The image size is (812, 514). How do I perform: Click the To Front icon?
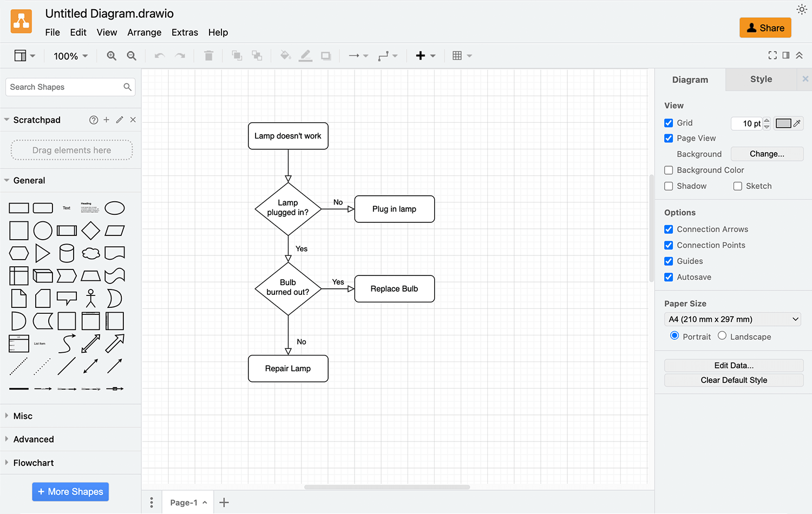(x=237, y=56)
